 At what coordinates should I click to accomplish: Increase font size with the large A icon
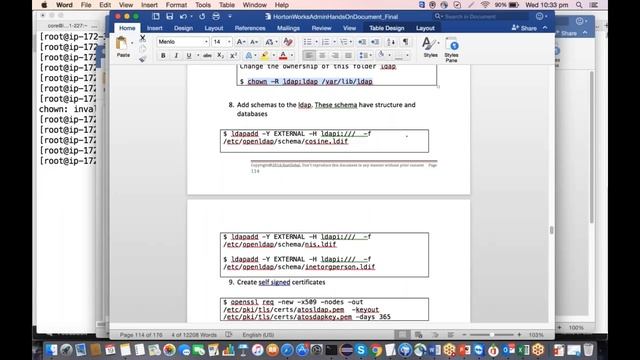click(x=240, y=42)
